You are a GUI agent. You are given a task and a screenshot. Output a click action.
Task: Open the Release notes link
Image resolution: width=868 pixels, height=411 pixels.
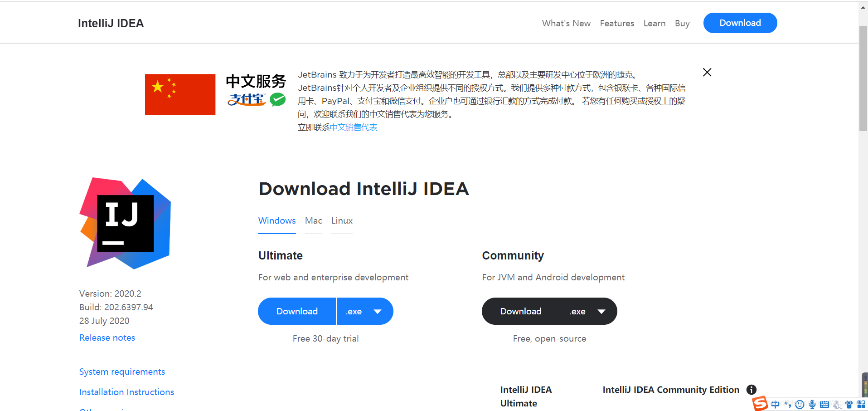point(107,338)
